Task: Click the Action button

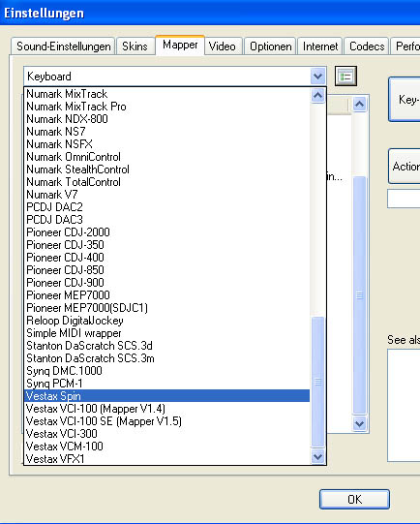Action: click(x=404, y=166)
